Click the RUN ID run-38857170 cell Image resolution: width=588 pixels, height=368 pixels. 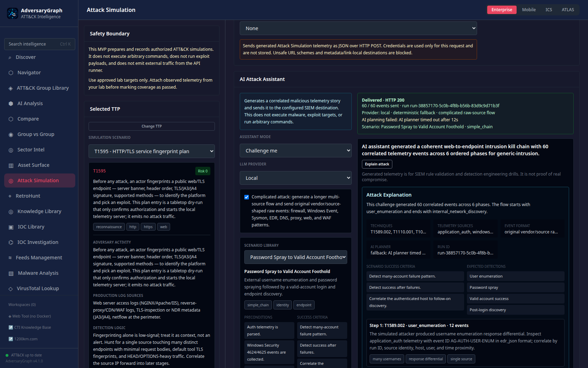tap(465, 250)
